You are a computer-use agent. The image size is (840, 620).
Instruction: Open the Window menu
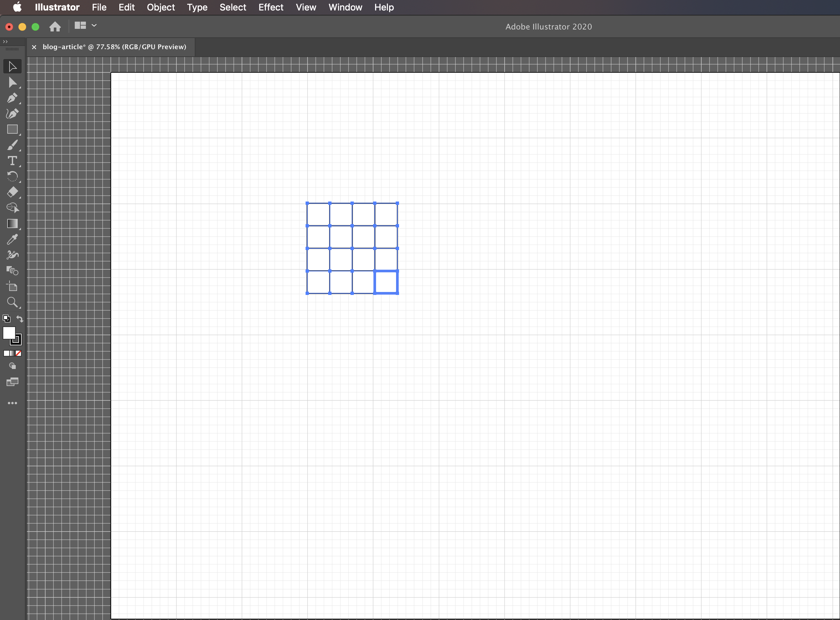point(346,7)
